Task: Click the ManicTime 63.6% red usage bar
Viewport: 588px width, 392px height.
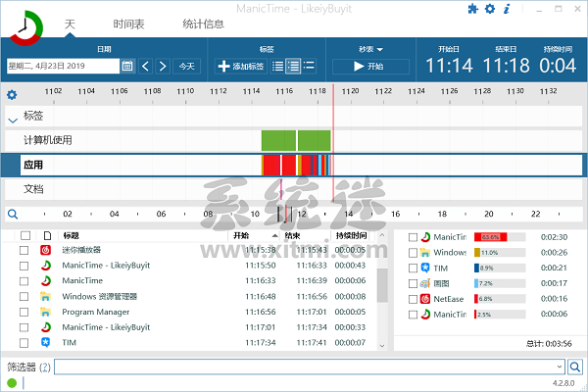Action: [x=491, y=237]
